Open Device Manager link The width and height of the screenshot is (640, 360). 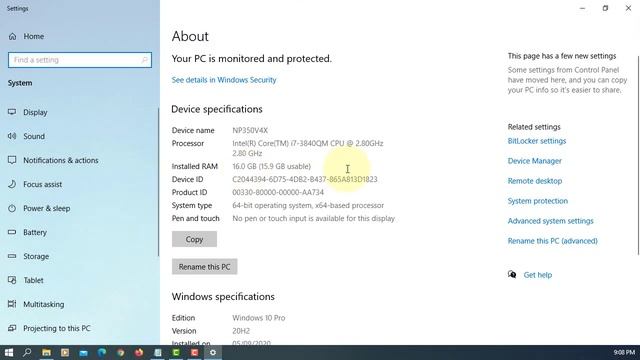[x=534, y=161]
